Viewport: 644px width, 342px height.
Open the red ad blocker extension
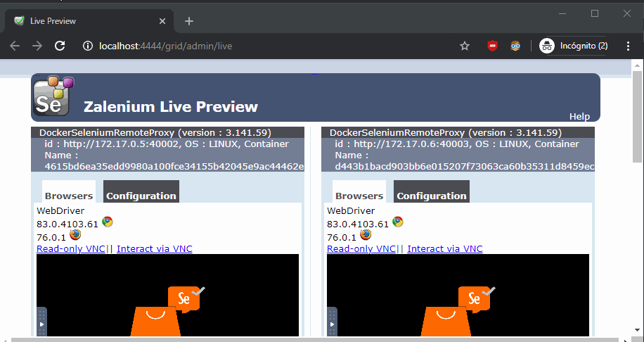pos(493,46)
